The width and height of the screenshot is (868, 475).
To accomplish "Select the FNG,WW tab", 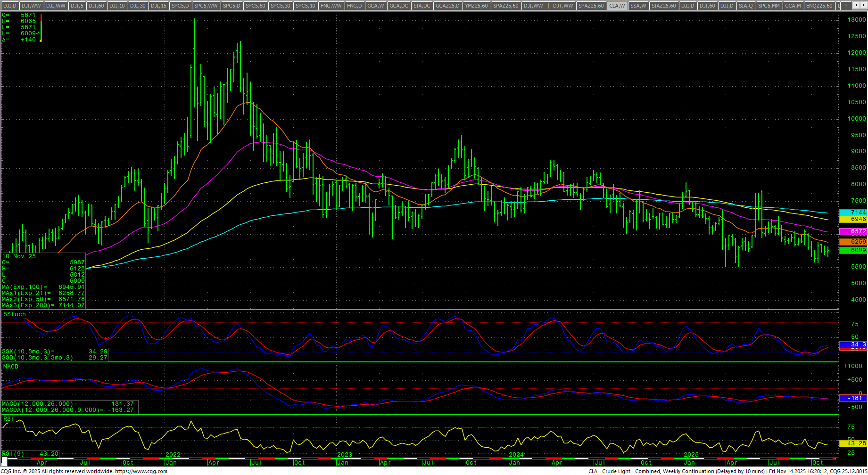I will pos(331,6).
